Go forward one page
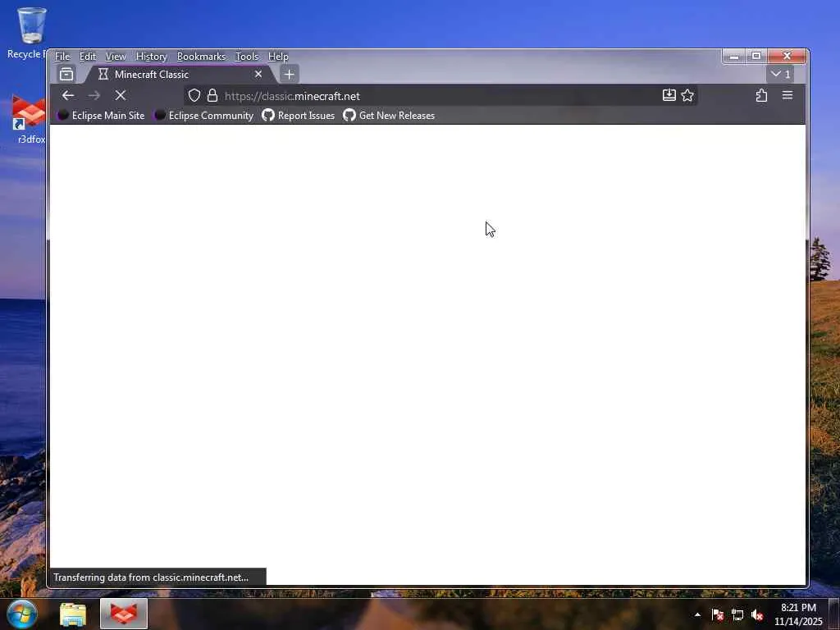The width and height of the screenshot is (840, 630). tap(94, 95)
